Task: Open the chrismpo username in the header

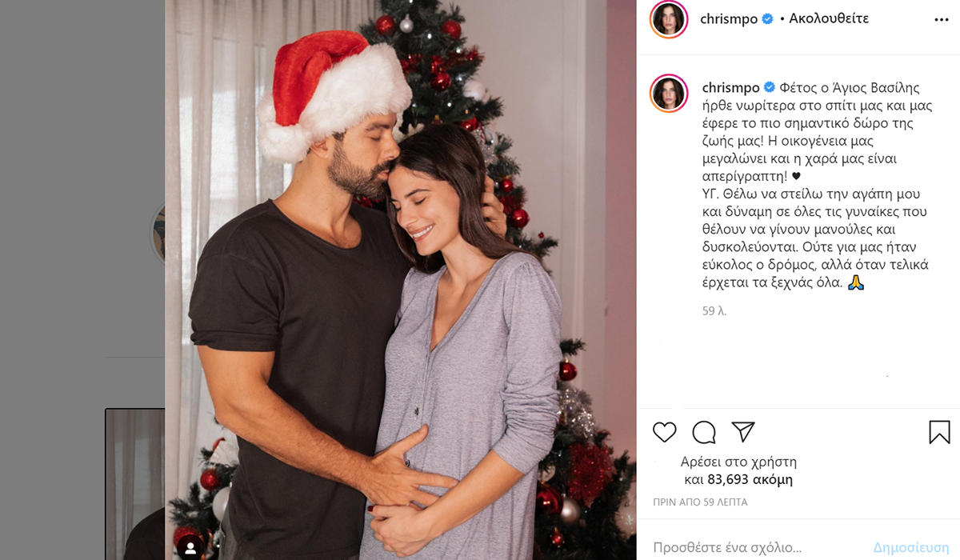Action: tap(730, 19)
